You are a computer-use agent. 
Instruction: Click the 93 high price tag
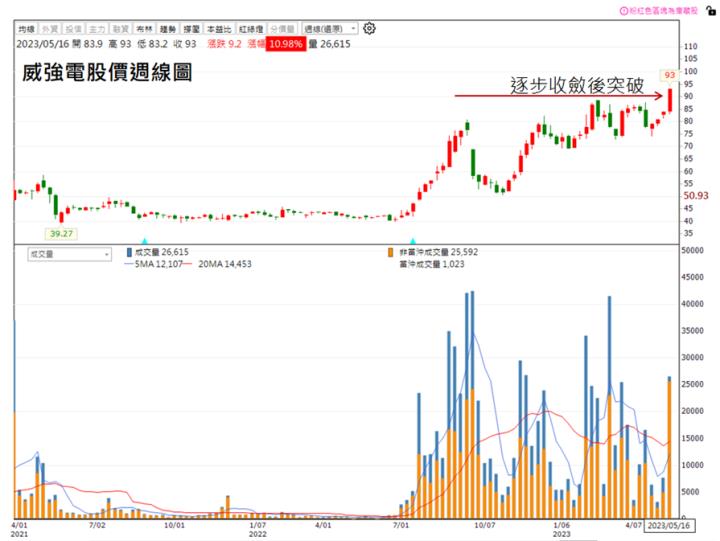coord(669,75)
